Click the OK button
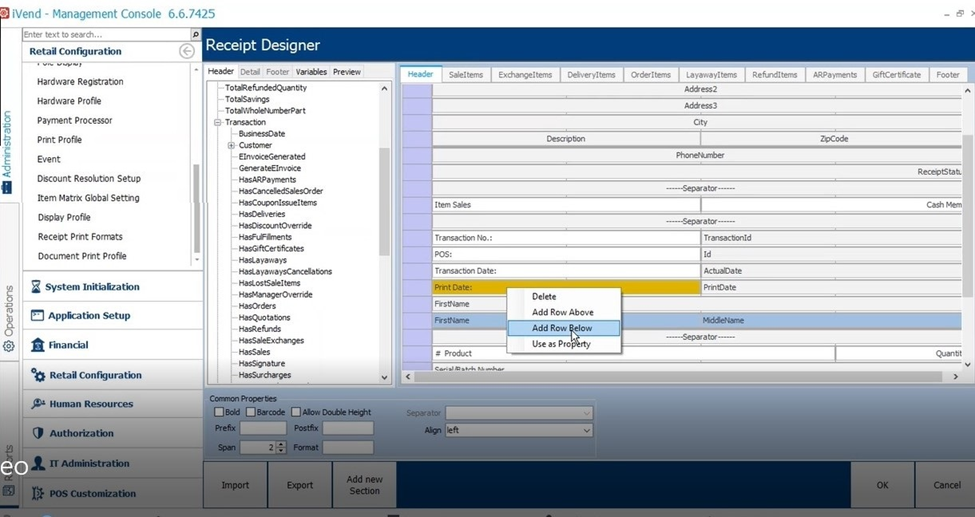The image size is (975, 517). (x=882, y=485)
